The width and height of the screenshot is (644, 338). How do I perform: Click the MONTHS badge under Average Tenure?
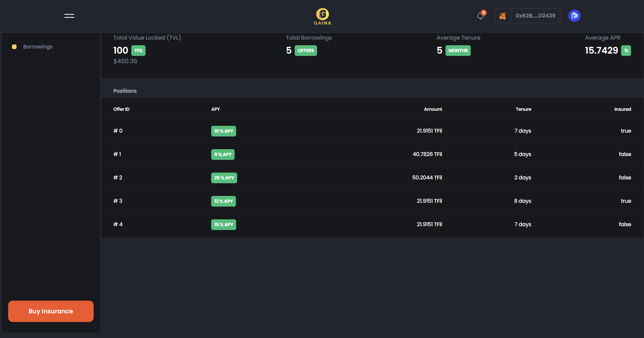pyautogui.click(x=458, y=51)
